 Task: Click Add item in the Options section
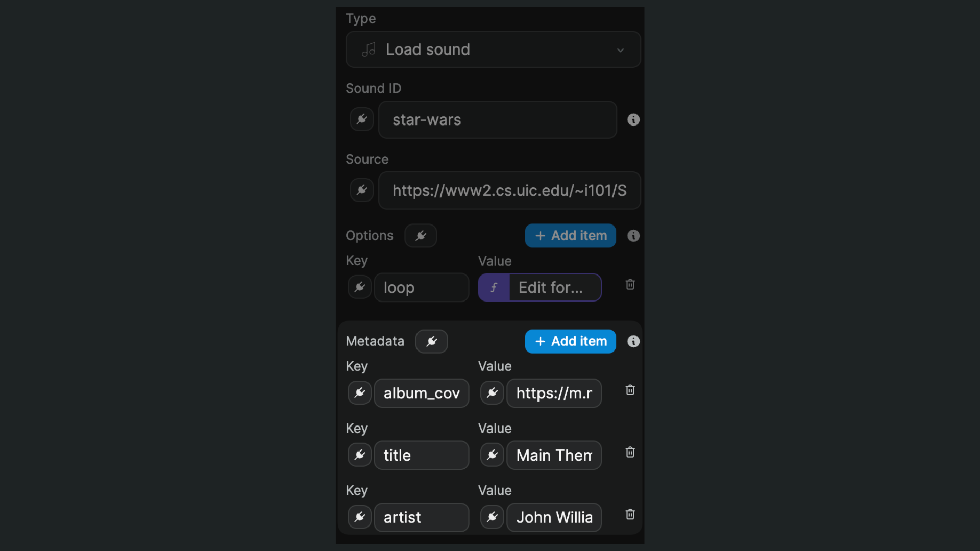[570, 236]
